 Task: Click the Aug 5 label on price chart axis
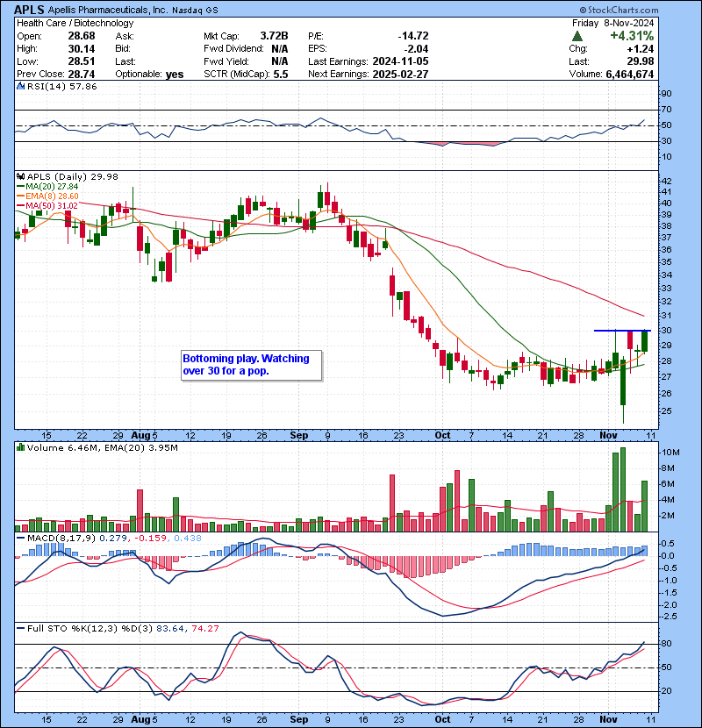pyautogui.click(x=145, y=435)
